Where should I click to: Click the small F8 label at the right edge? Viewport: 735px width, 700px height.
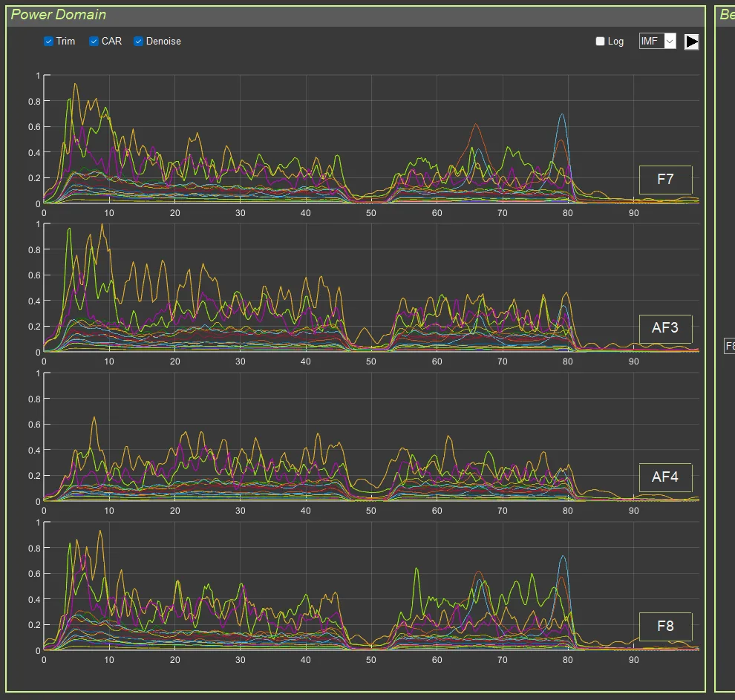(x=729, y=346)
